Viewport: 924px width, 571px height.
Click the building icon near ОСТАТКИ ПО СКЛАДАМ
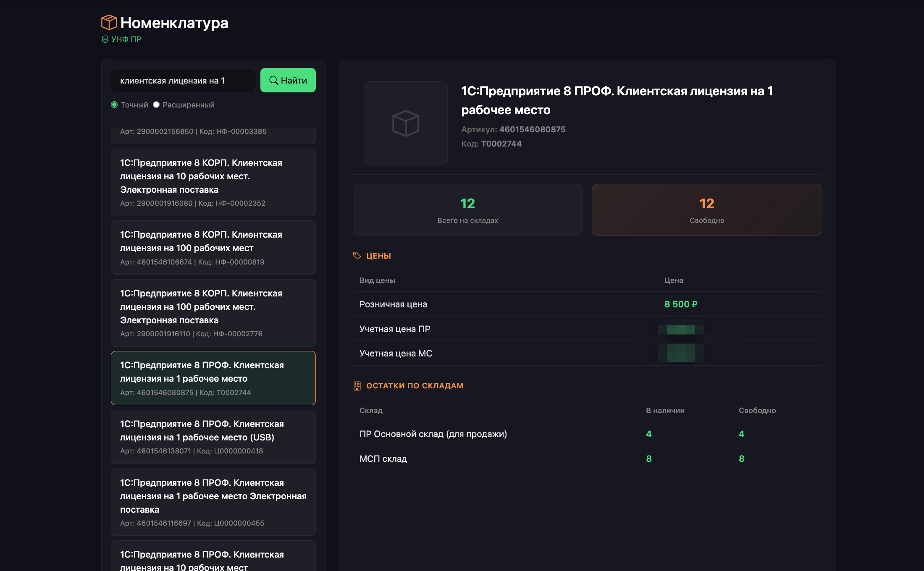(357, 385)
